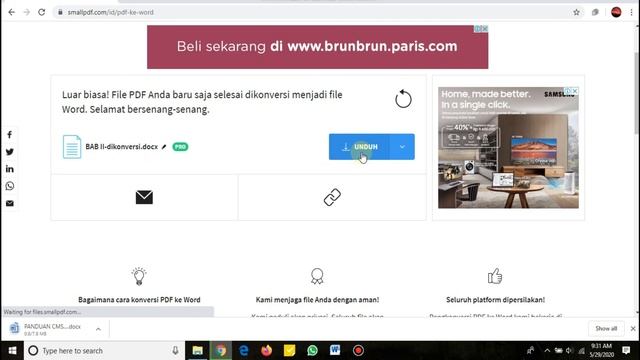Open the Chrome three-dot menu
The height and width of the screenshot is (360, 640).
click(x=631, y=12)
